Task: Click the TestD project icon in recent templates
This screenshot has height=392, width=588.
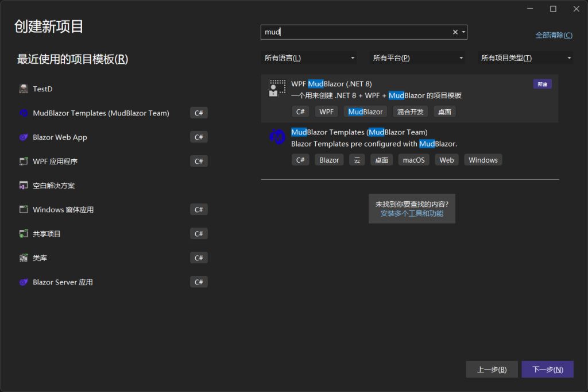Action: pyautogui.click(x=22, y=89)
